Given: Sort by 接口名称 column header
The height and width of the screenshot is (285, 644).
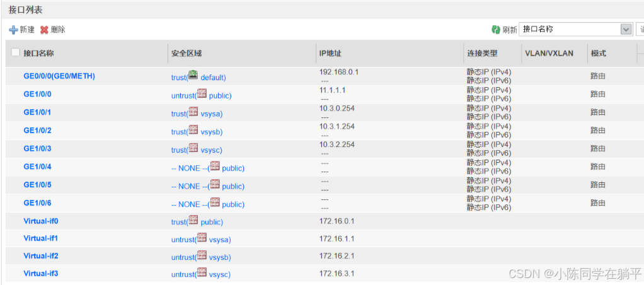Looking at the screenshot, I should click(38, 53).
